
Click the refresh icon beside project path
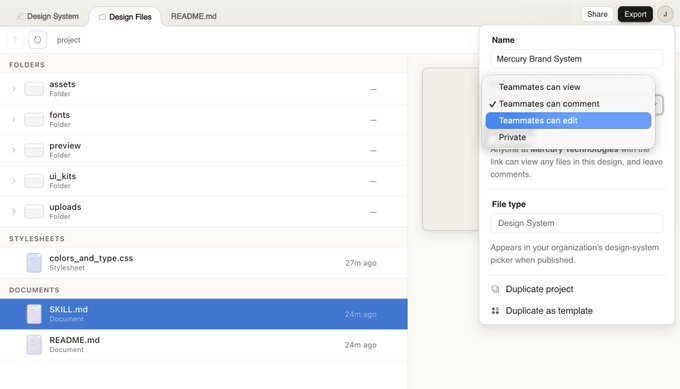[37, 40]
